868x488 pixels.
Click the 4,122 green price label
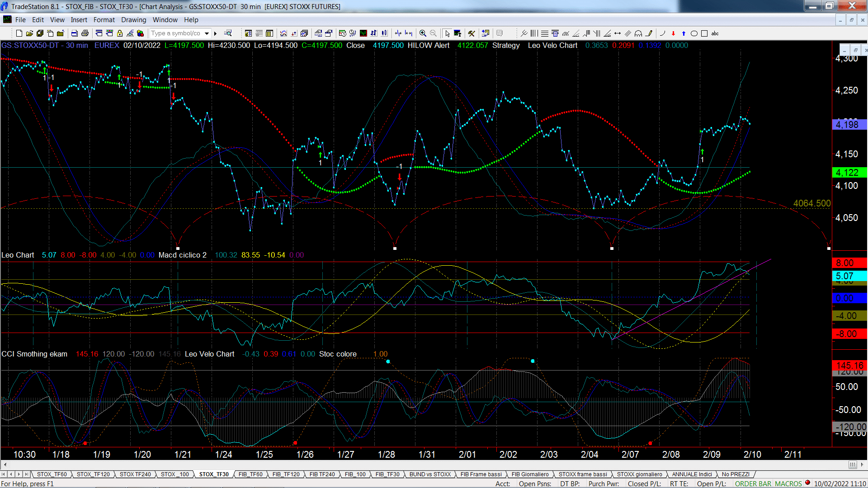pyautogui.click(x=849, y=172)
